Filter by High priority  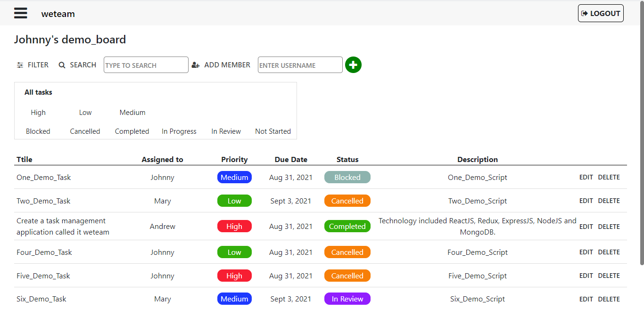click(38, 113)
